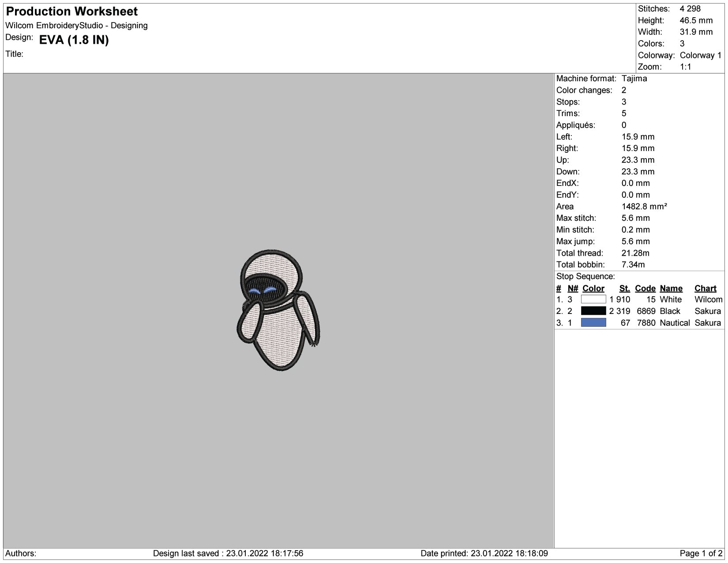
Task: Click the 'Black' thread name
Action: click(670, 311)
